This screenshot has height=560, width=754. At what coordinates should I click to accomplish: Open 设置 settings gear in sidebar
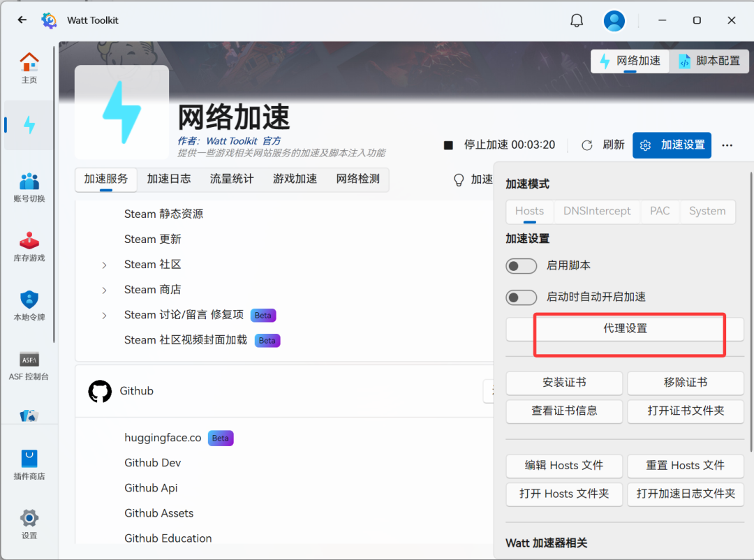pyautogui.click(x=29, y=524)
